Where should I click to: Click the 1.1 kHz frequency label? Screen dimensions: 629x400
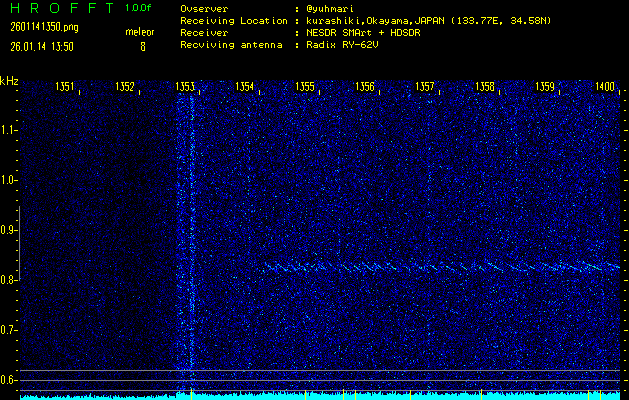(9, 130)
